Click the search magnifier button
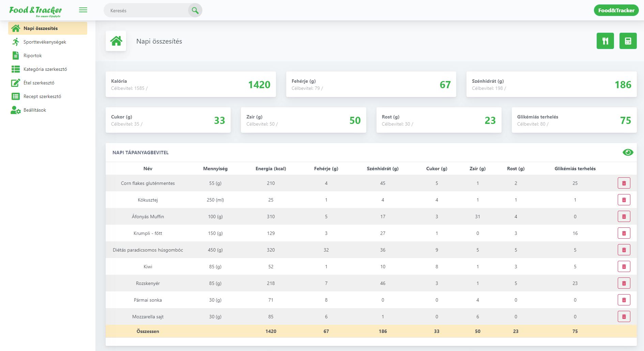The width and height of the screenshot is (644, 351). [195, 11]
